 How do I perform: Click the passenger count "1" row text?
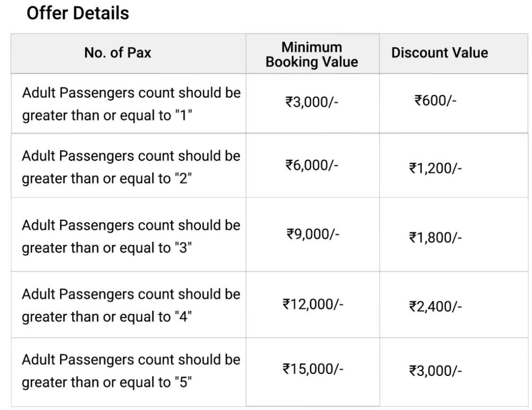coord(131,104)
